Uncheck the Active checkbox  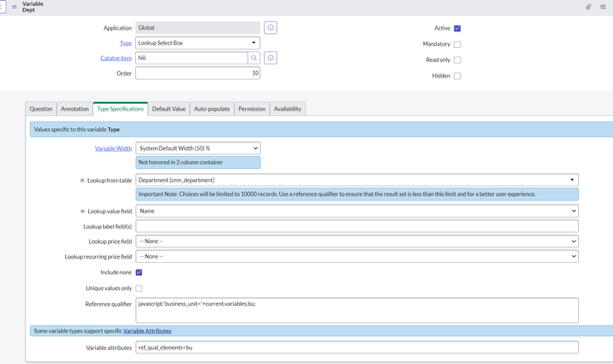pyautogui.click(x=457, y=29)
